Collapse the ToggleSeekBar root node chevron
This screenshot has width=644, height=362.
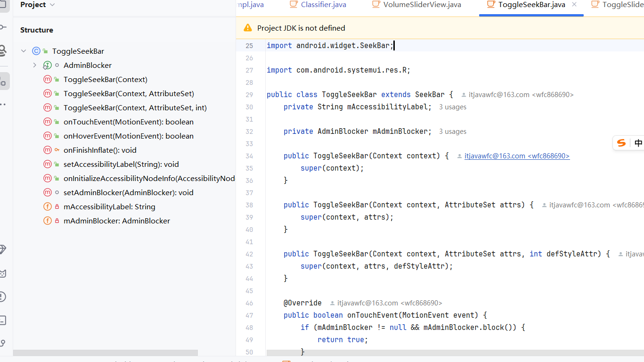(x=24, y=51)
